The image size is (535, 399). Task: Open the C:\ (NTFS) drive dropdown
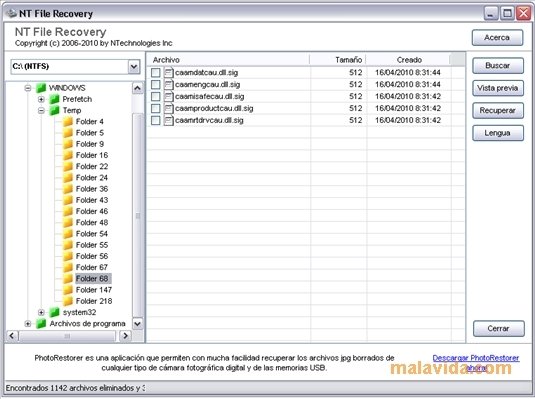[x=134, y=67]
